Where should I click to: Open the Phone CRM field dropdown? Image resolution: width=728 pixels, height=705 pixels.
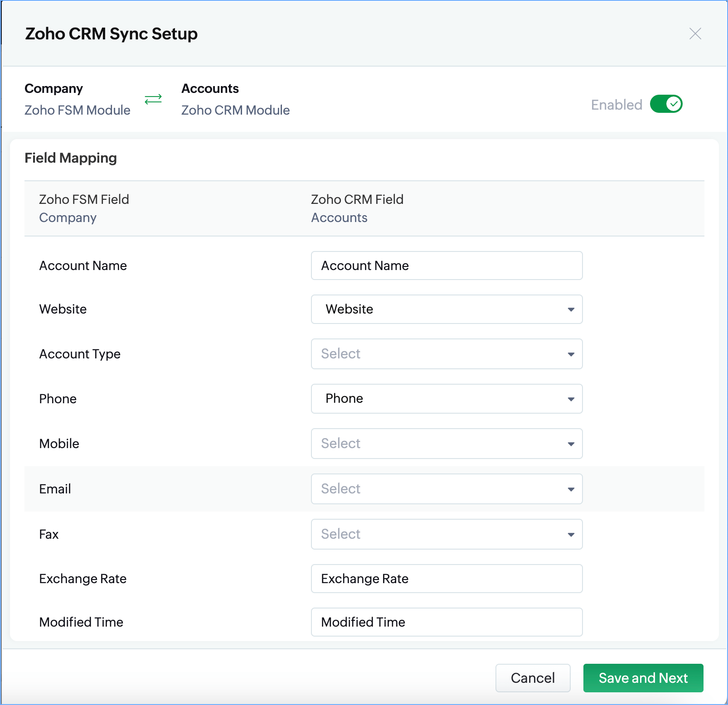(447, 399)
